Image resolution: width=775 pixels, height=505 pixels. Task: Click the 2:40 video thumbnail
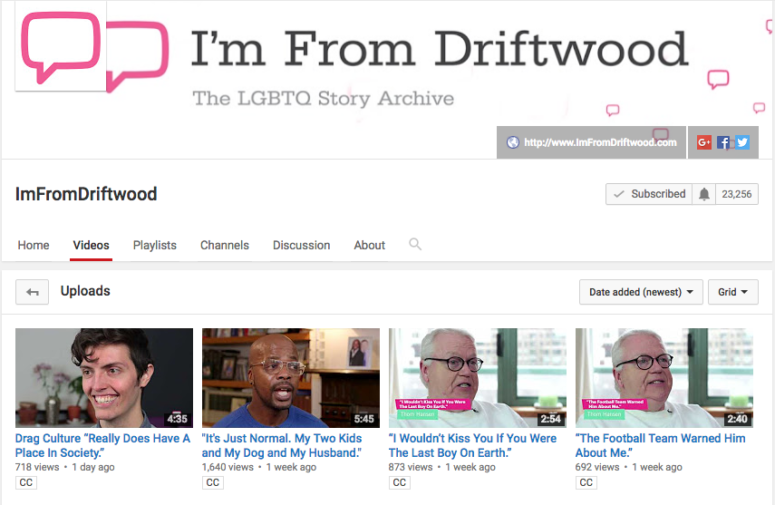pos(664,378)
